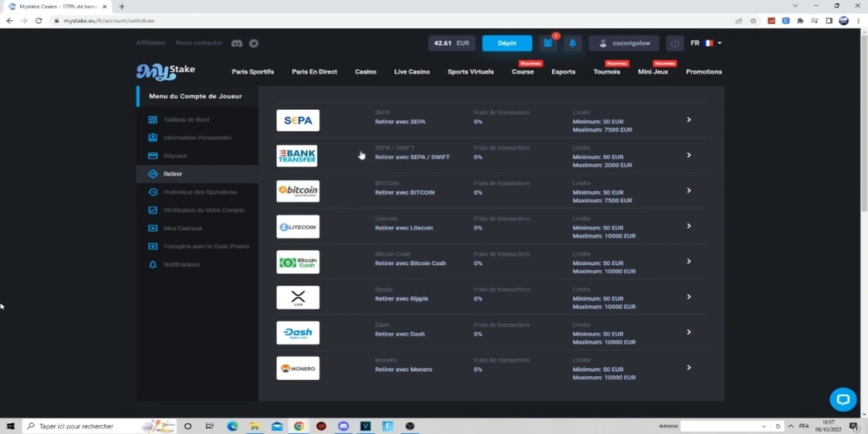Open Information Personnelle in account menu
This screenshot has width=868, height=434.
tap(197, 138)
